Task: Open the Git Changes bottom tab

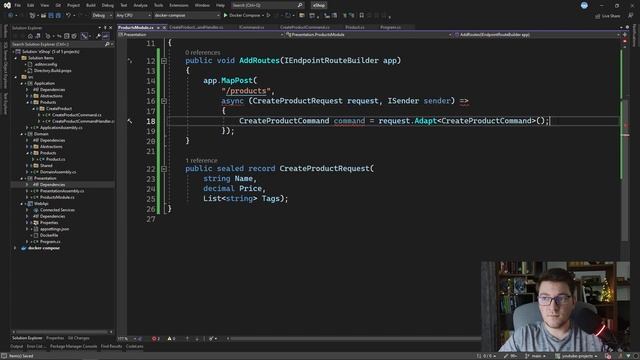Action: tap(78, 338)
